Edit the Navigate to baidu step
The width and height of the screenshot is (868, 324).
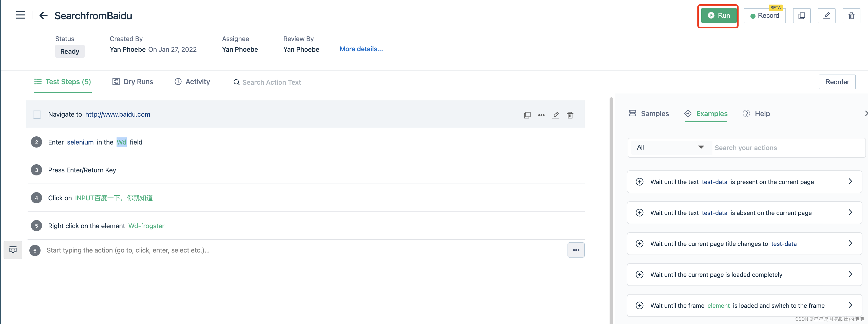(x=555, y=115)
